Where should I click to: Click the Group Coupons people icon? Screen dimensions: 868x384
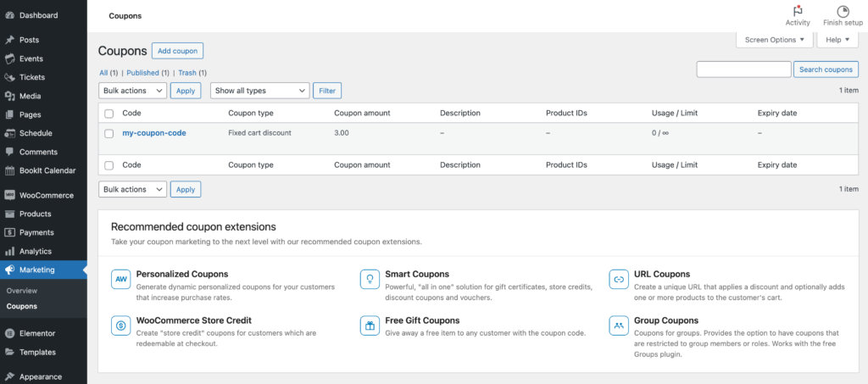[619, 326]
